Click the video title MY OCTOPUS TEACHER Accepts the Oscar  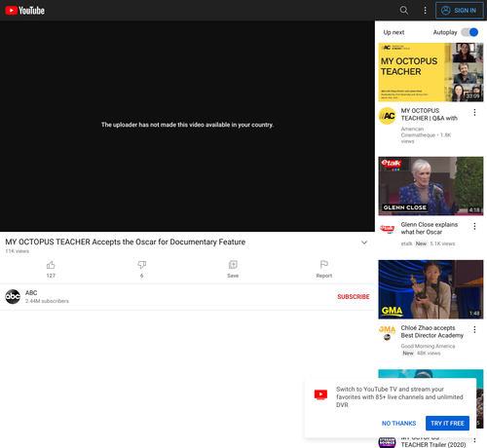pos(126,242)
